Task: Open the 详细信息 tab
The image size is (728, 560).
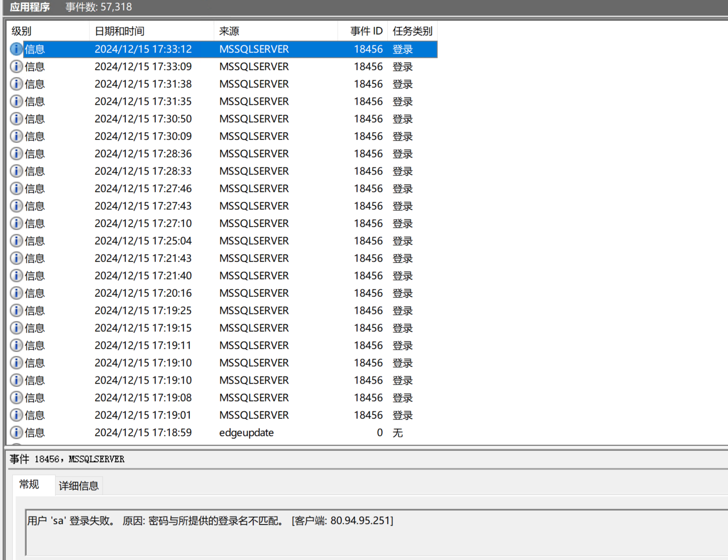Action: pyautogui.click(x=79, y=486)
